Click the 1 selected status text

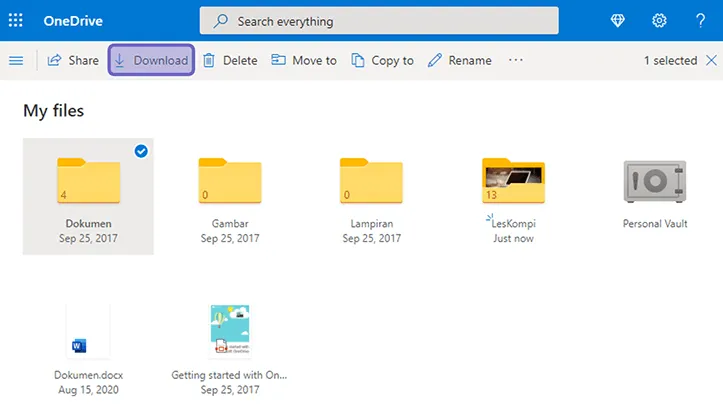click(670, 60)
